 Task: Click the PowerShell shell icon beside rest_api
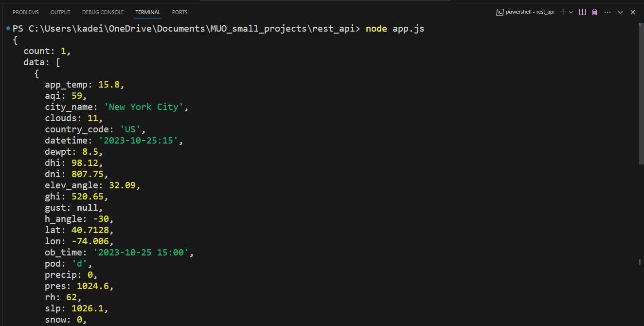pyautogui.click(x=500, y=12)
